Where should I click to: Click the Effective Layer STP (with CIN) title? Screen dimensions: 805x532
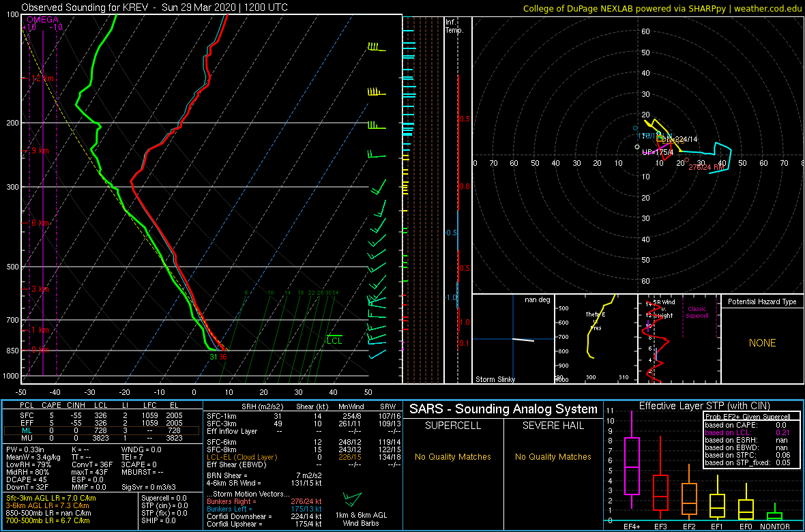click(703, 406)
